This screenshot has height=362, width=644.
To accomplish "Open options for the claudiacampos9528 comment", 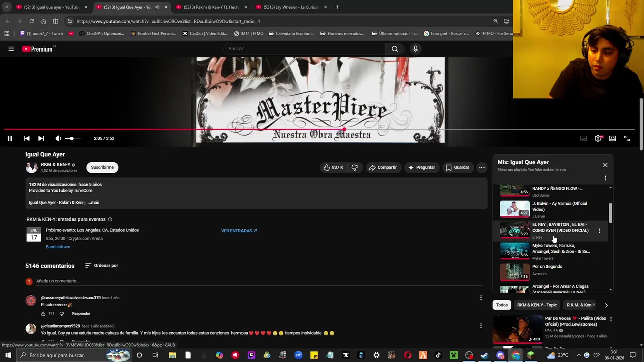I will coord(481,326).
